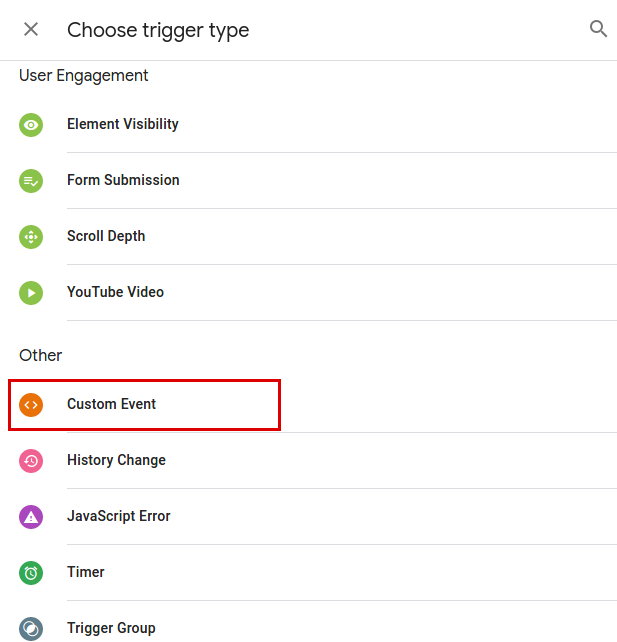Viewport: 617px width, 642px height.
Task: Choose the Timer trigger label
Action: 86,573
